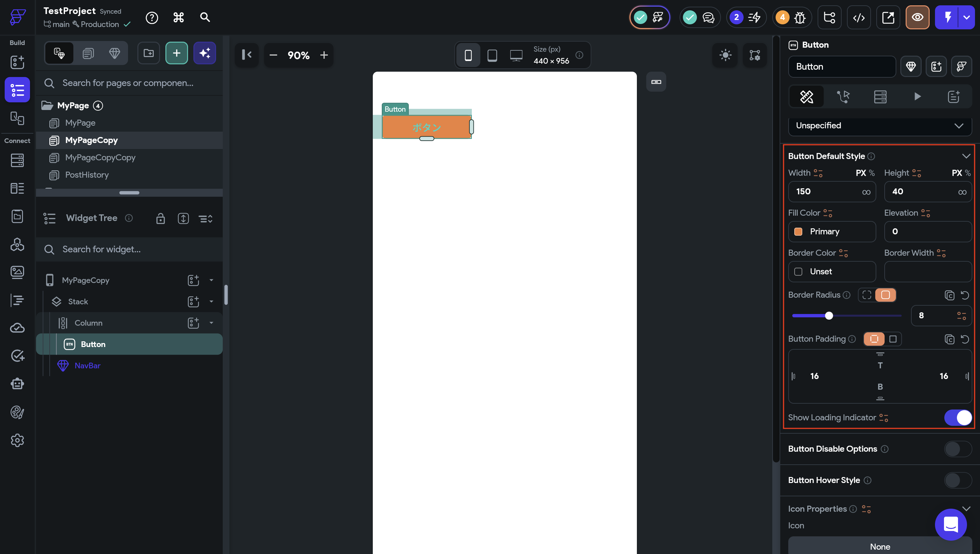Open the Unspecified dropdown
Viewport: 980px width, 554px height.
click(880, 126)
